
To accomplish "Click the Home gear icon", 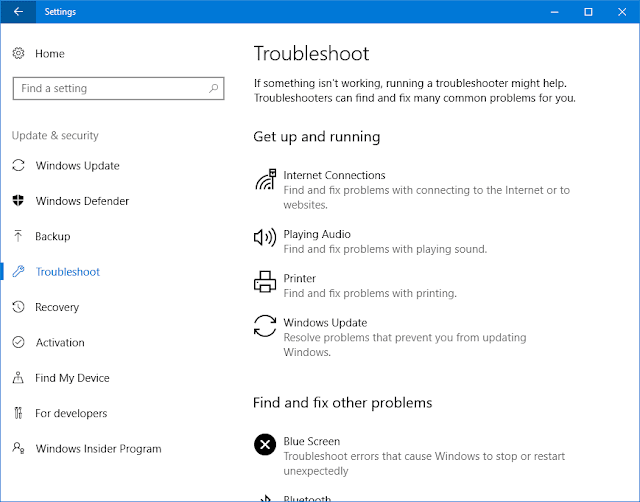I will 18,53.
